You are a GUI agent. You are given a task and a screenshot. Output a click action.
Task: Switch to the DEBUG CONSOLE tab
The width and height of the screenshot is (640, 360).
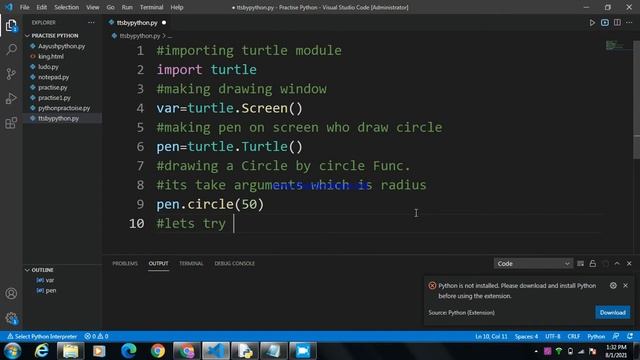point(234,264)
